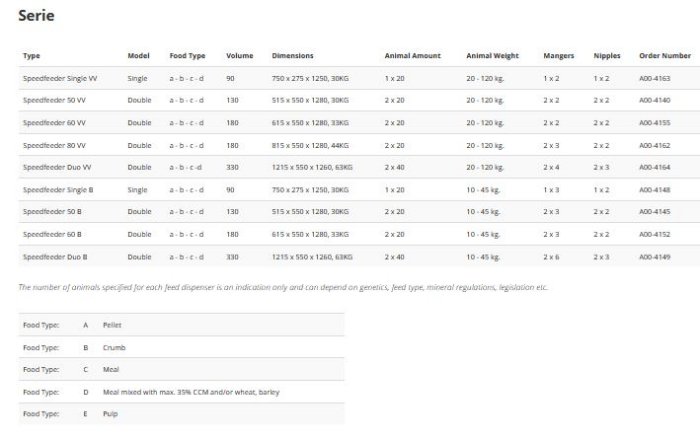Select the Speedfeeder Duo B row name

pos(55,257)
